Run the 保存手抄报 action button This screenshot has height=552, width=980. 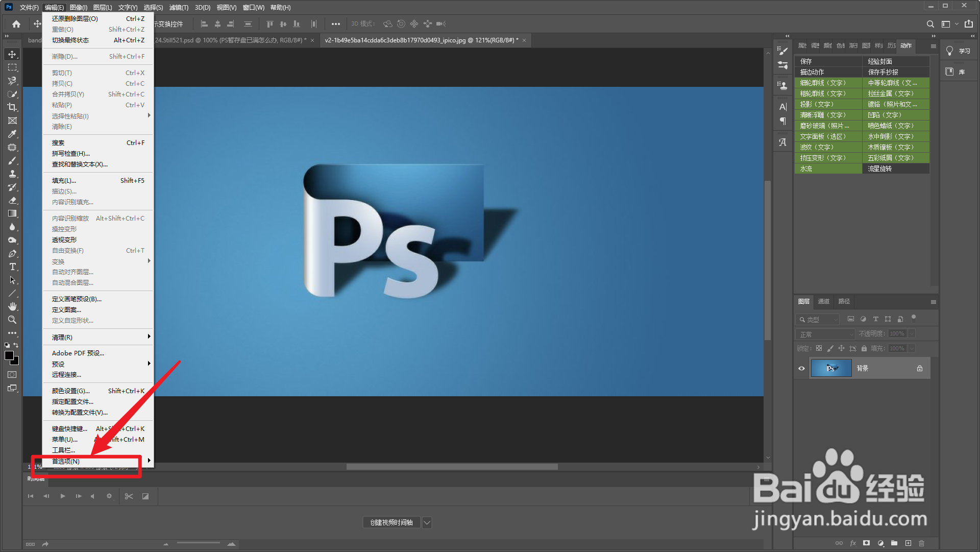coord(896,72)
